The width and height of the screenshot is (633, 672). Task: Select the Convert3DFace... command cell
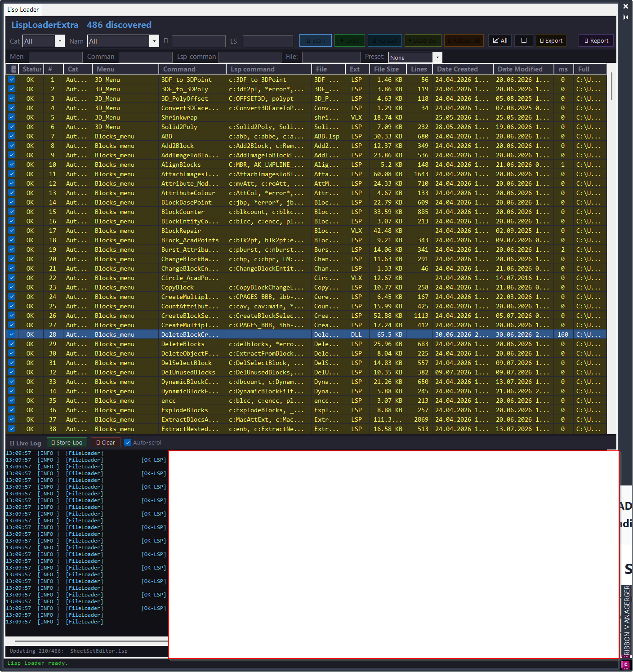click(x=192, y=108)
